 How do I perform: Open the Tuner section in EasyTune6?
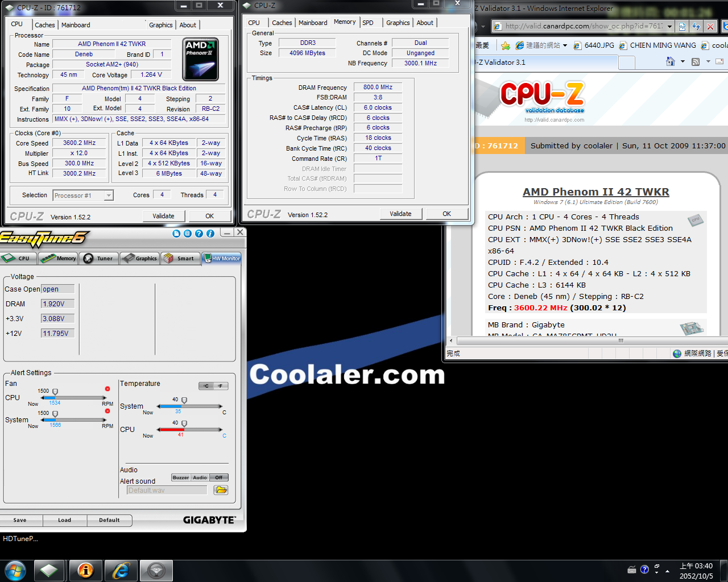click(x=99, y=258)
